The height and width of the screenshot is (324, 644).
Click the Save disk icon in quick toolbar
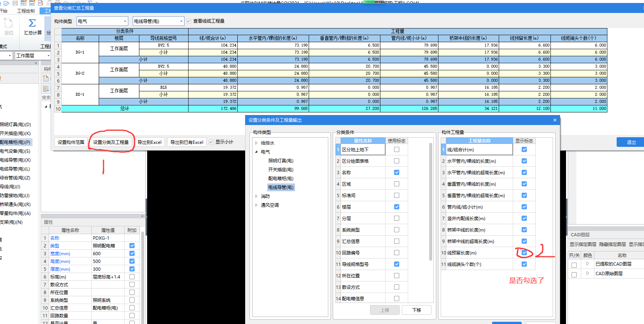coord(15,3)
